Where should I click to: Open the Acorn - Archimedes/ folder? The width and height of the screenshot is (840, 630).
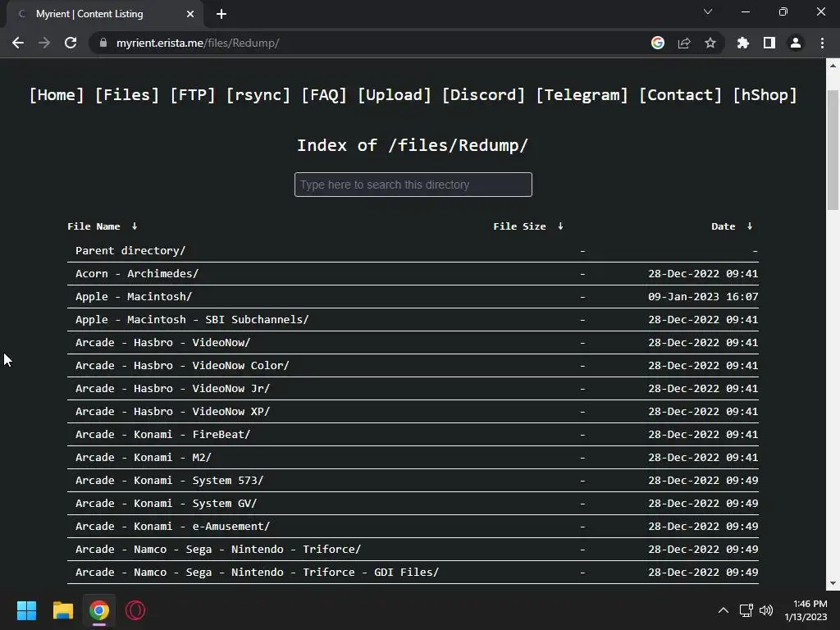click(137, 273)
